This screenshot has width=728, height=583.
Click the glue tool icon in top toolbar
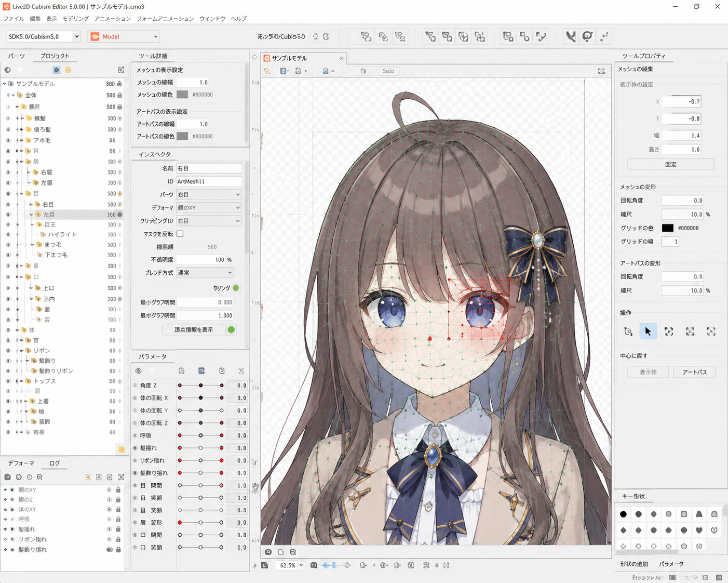(x=571, y=36)
